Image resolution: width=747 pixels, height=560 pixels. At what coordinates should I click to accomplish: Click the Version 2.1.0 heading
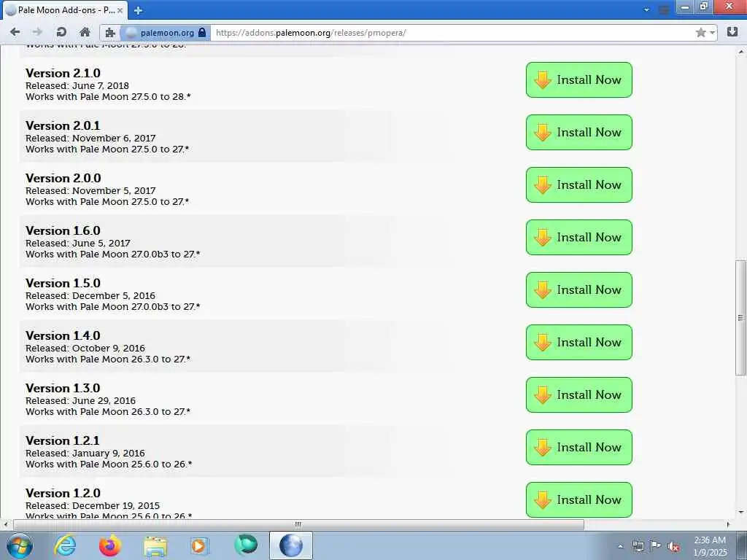coord(63,73)
